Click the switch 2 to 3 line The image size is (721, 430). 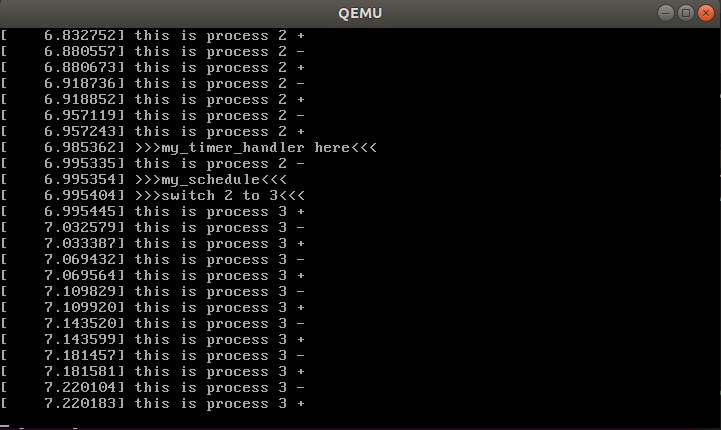click(152, 195)
